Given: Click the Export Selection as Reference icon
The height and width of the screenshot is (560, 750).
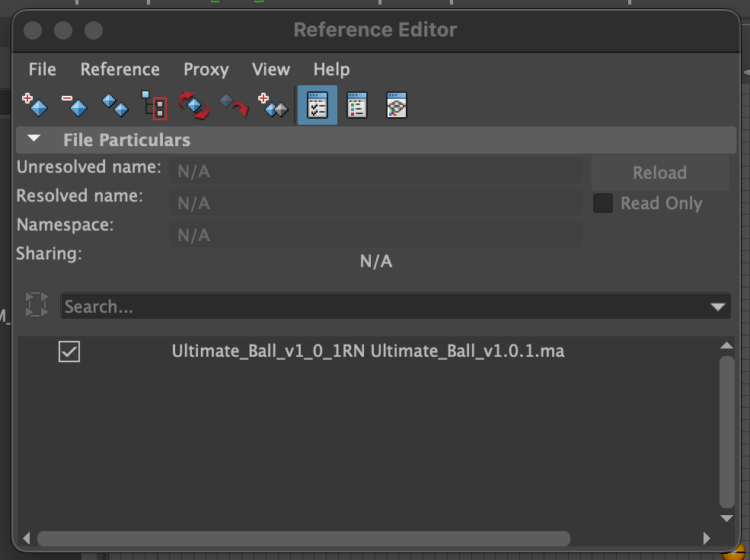Looking at the screenshot, I should [x=273, y=105].
